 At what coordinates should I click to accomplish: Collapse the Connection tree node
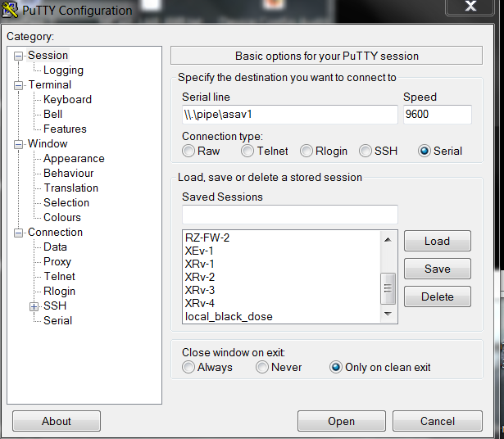coord(18,233)
